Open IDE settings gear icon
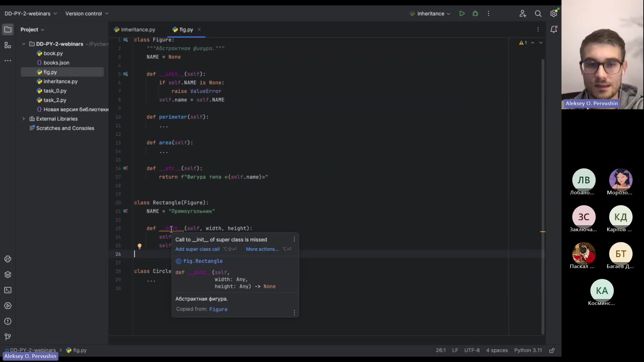The image size is (644, 362). [x=553, y=14]
